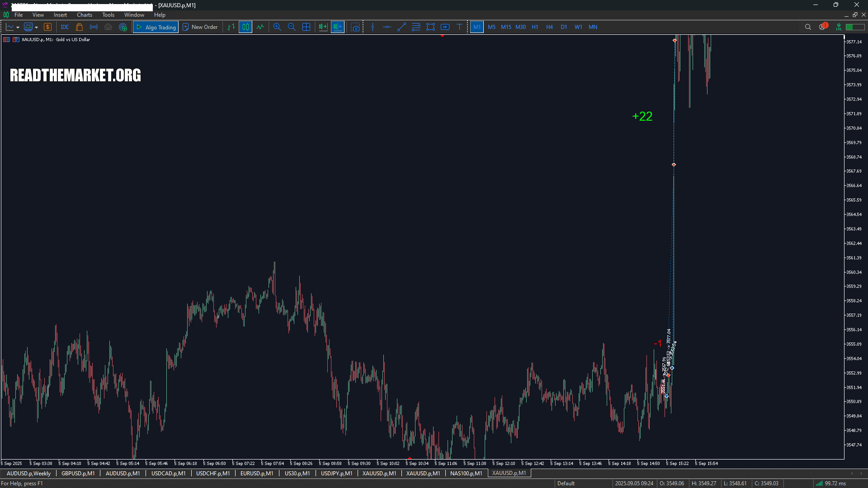
Task: Take a chart screenshot with the camera icon
Action: tap(355, 27)
